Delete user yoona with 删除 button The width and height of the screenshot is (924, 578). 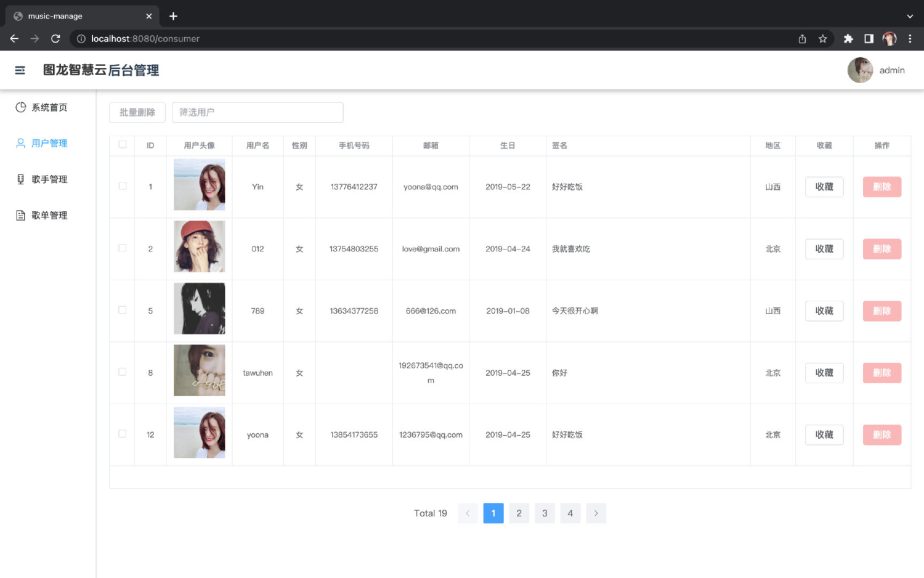point(882,435)
